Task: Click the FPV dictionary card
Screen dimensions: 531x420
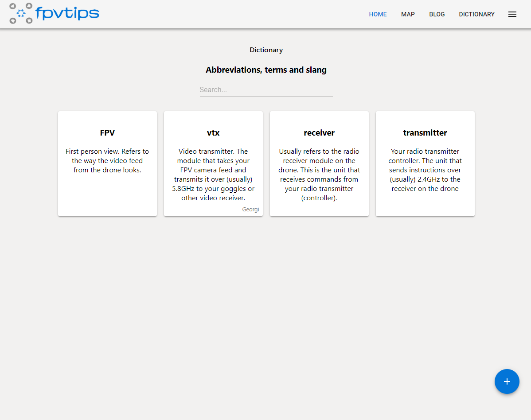Action: 107,163
